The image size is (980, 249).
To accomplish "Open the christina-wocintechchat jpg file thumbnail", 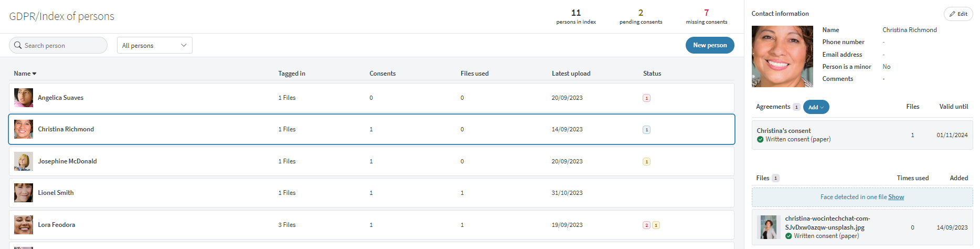I will (769, 227).
